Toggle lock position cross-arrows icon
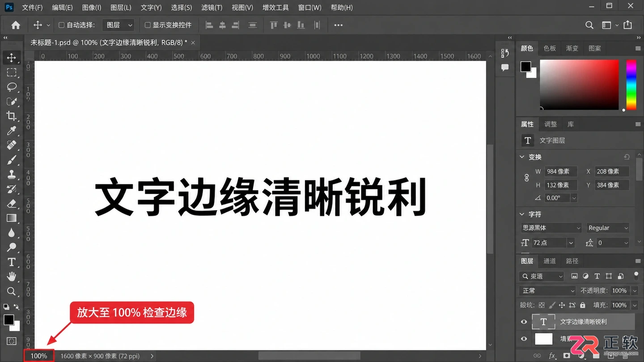This screenshot has width=644, height=362. (562, 305)
